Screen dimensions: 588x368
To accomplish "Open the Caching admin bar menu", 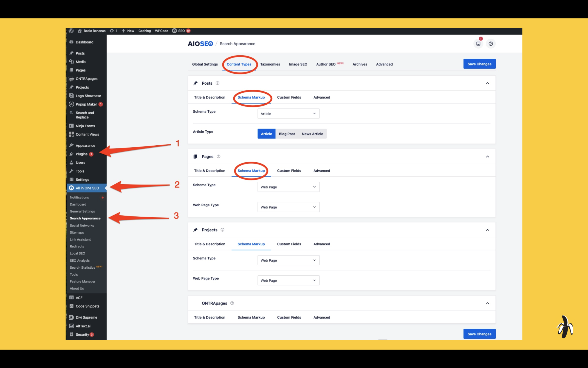I will coord(144,31).
